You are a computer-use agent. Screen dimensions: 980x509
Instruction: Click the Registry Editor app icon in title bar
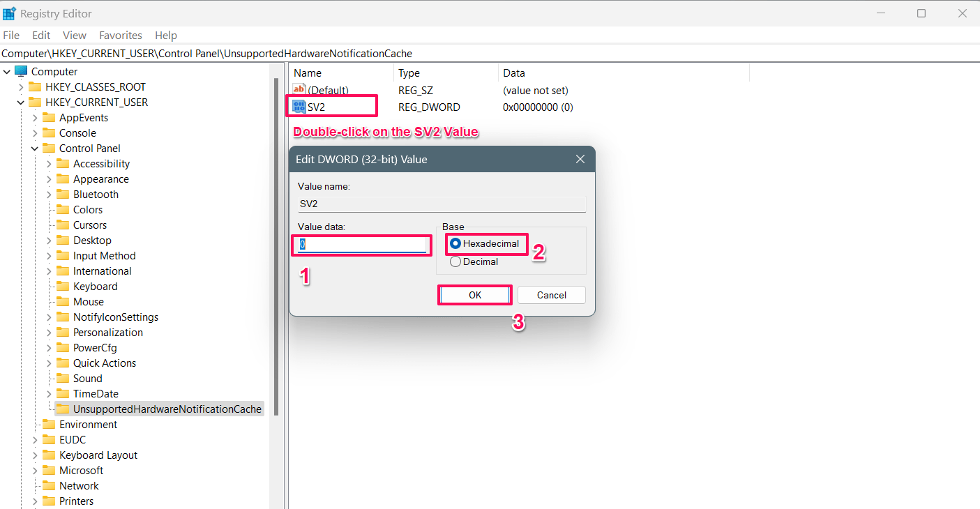click(9, 13)
